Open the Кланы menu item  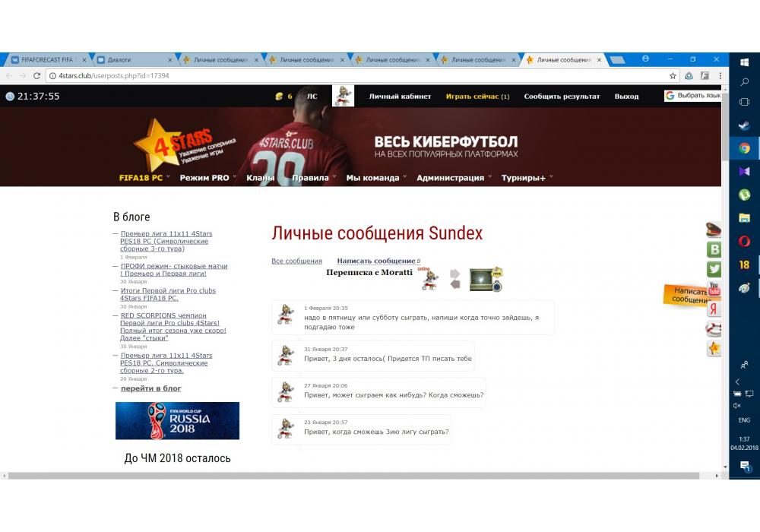[260, 178]
